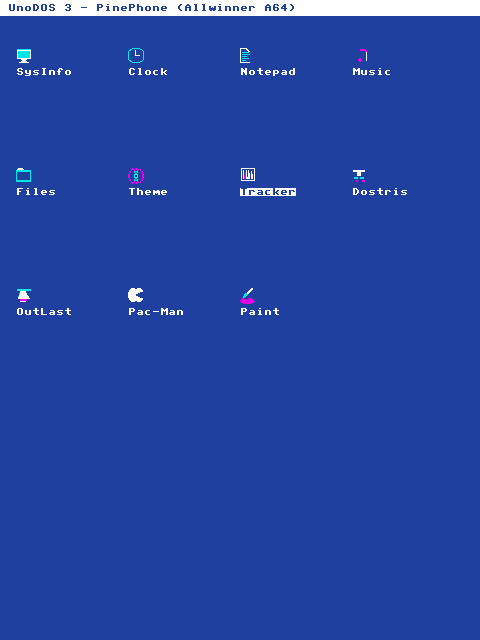Launch the Dostris game icon

(x=359, y=176)
